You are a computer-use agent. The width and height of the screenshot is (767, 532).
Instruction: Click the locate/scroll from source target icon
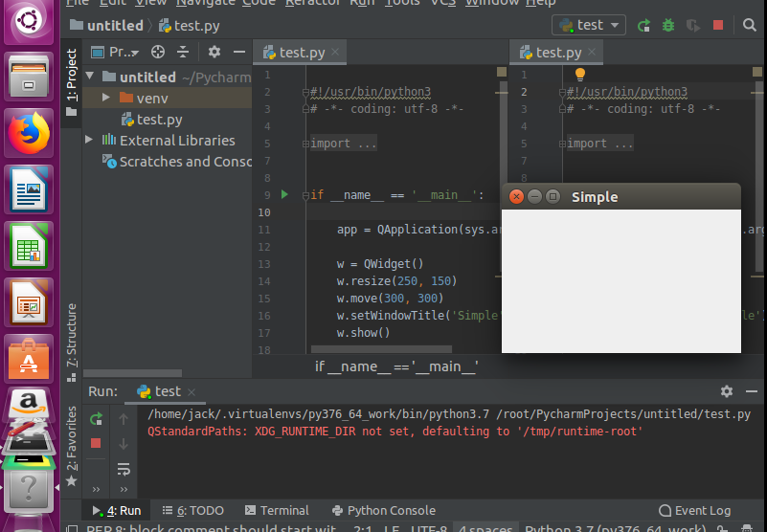pyautogui.click(x=158, y=52)
